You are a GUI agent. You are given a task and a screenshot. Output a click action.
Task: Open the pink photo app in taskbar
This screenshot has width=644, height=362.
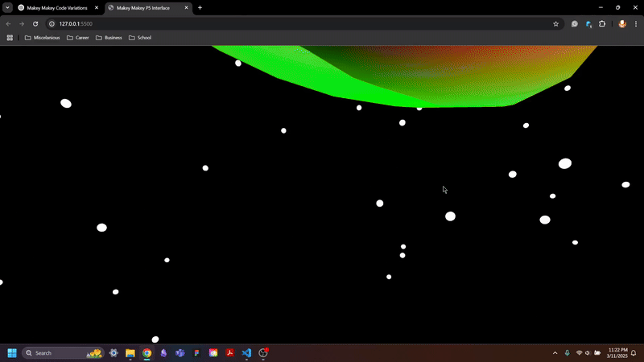pyautogui.click(x=213, y=353)
